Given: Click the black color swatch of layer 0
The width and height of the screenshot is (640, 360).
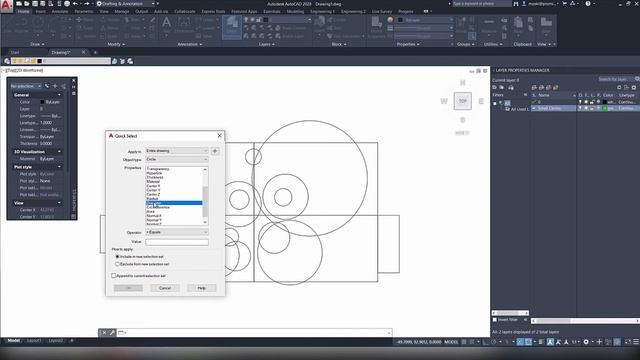Looking at the screenshot, I should tap(605, 102).
